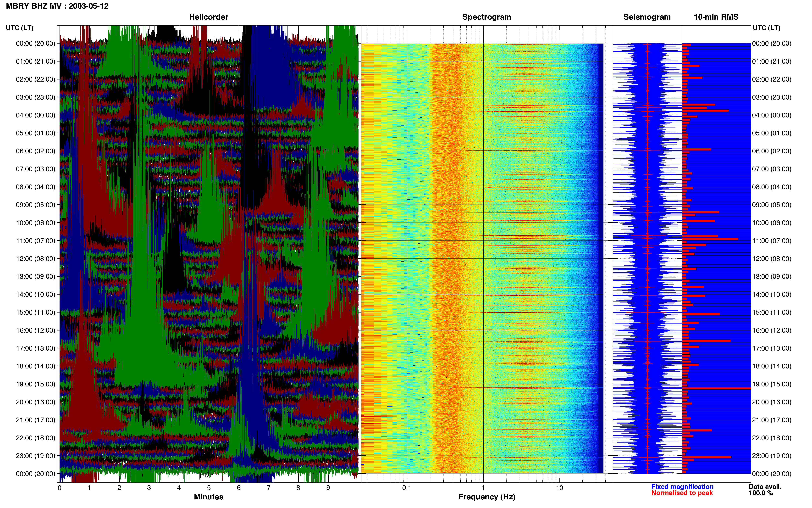Click right time label '11:00 (07:00)'

click(x=772, y=240)
